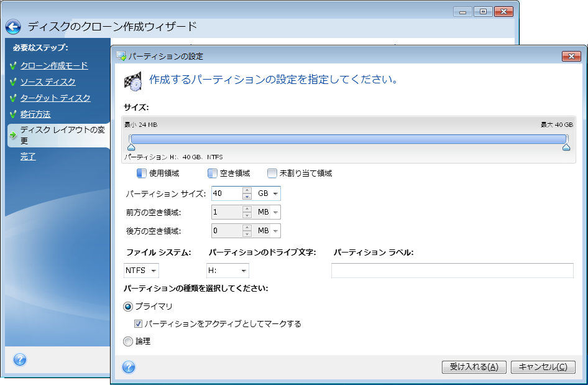The image size is (588, 385).
Task: Close the パーティションの設定 dialog
Action: tap(571, 56)
